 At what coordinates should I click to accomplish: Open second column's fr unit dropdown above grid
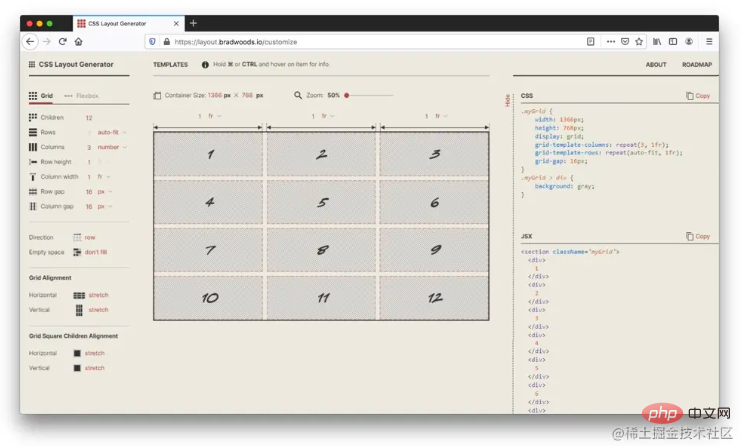click(328, 116)
